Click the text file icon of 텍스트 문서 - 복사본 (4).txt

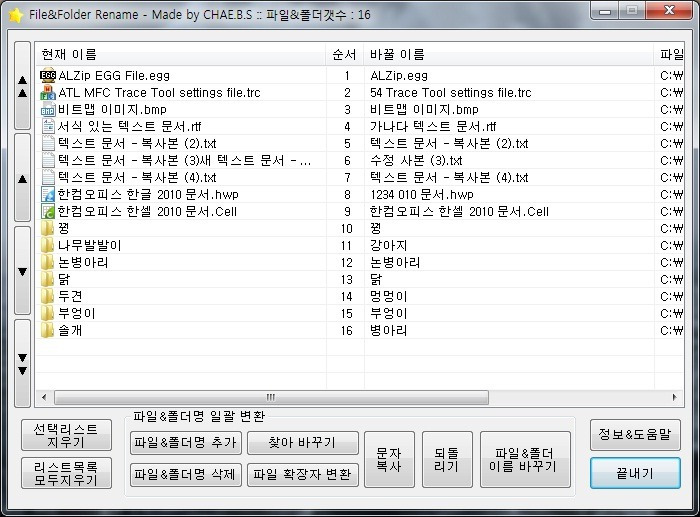(x=48, y=177)
